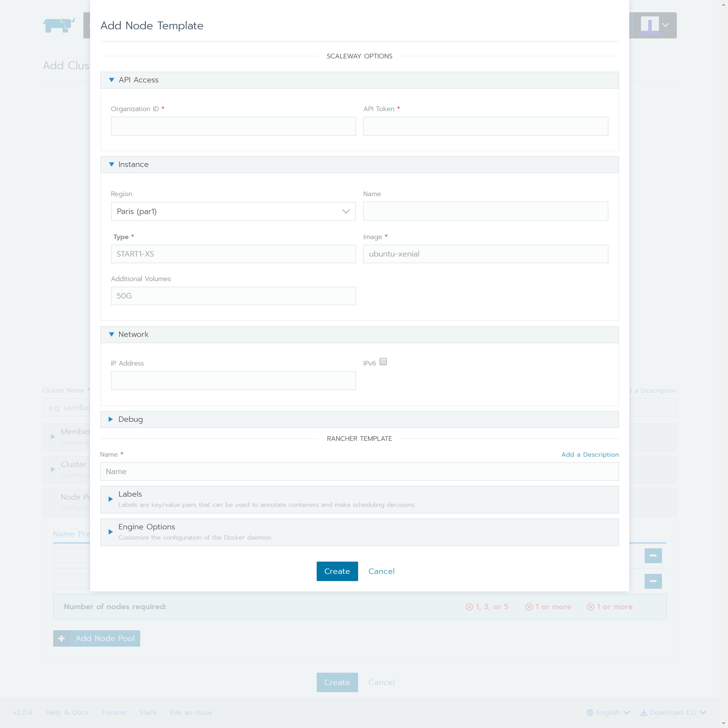Image resolution: width=728 pixels, height=728 pixels.
Task: Enable the IPv6 checkbox
Action: (x=383, y=361)
